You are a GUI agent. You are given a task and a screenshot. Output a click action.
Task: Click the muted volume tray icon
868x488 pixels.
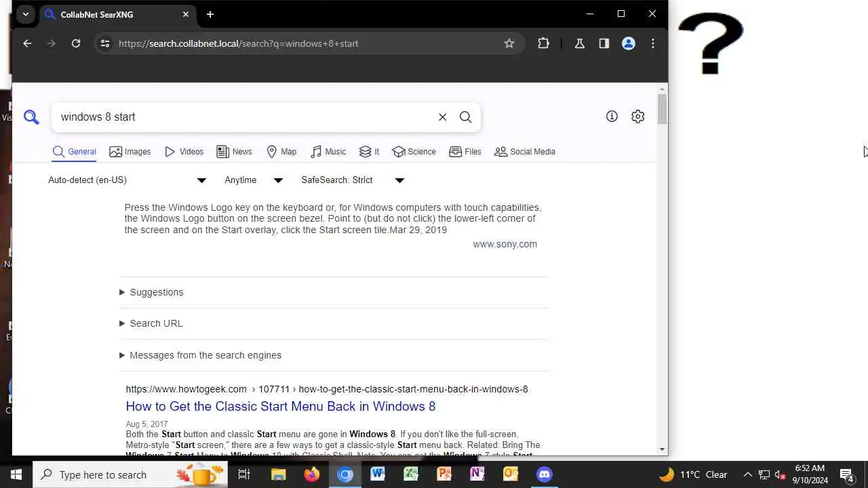coord(780,474)
